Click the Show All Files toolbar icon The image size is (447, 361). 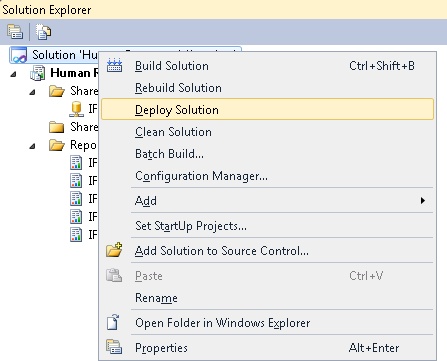44,32
